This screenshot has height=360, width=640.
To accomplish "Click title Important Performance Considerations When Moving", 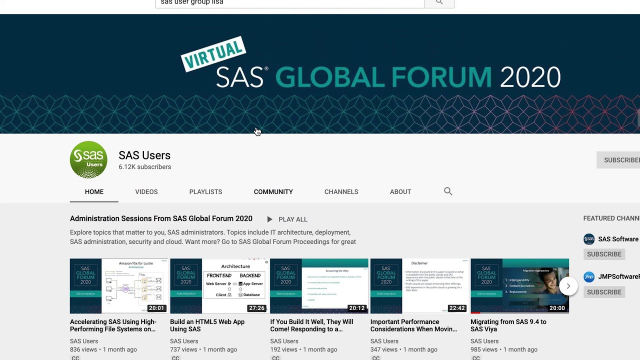I will pyautogui.click(x=413, y=325).
